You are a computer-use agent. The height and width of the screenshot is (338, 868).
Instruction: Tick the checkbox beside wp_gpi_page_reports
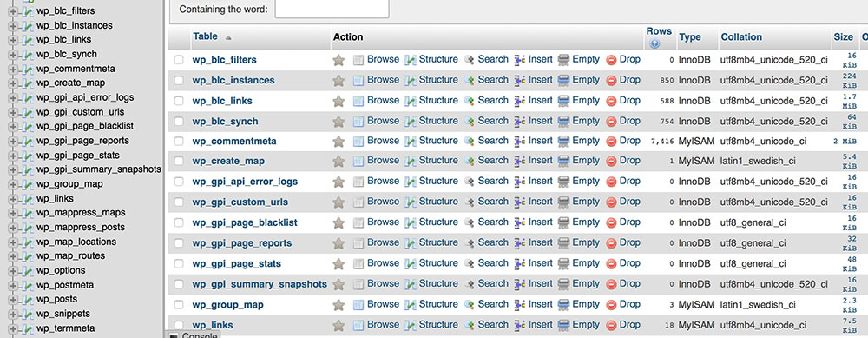point(179,243)
